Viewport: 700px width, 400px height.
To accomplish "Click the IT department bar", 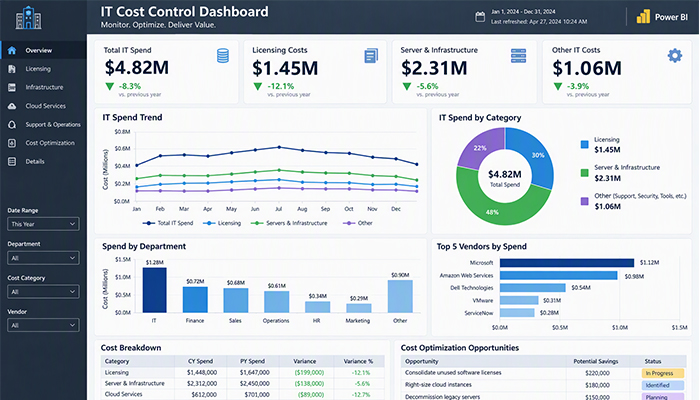I will (154, 290).
